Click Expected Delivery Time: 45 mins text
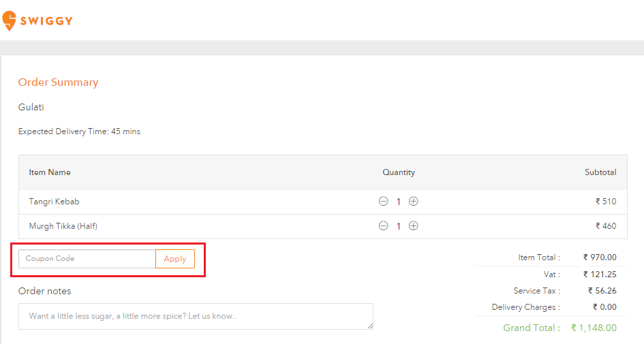Screen dimensions: 644x344 click(79, 131)
